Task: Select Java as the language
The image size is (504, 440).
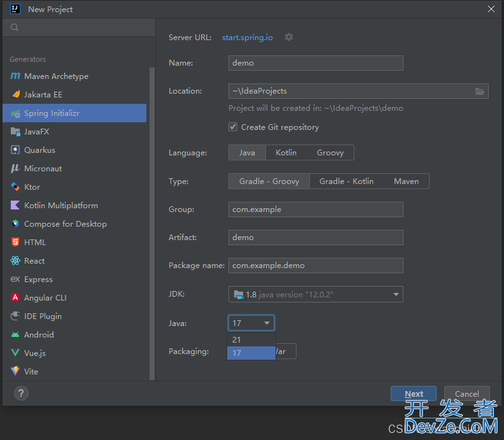Action: pos(247,153)
